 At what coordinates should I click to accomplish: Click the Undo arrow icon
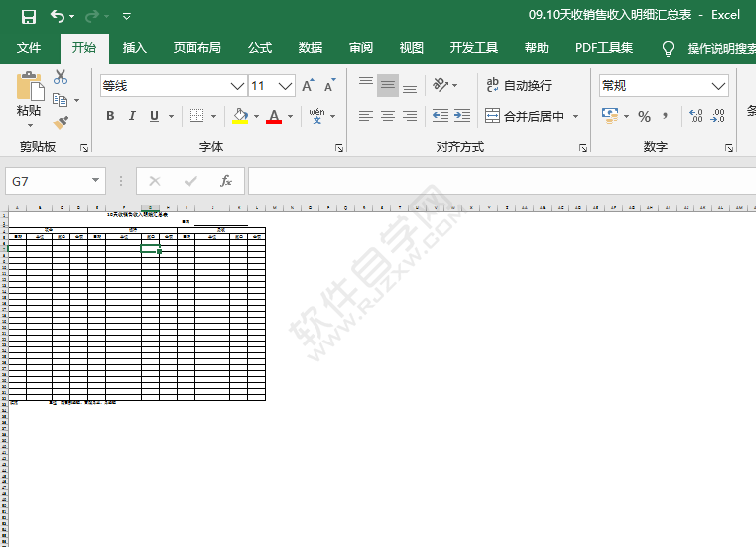(x=58, y=16)
